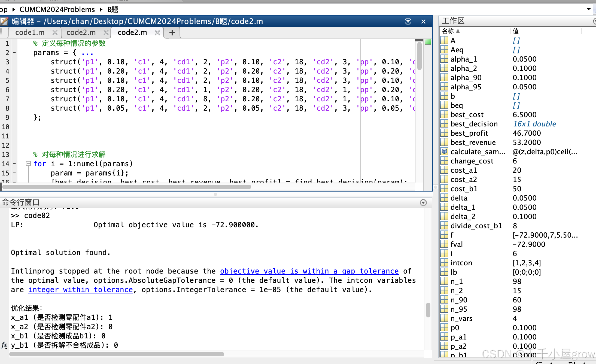Select alpha_2 variable icon
The height and width of the screenshot is (364, 596).
point(444,68)
